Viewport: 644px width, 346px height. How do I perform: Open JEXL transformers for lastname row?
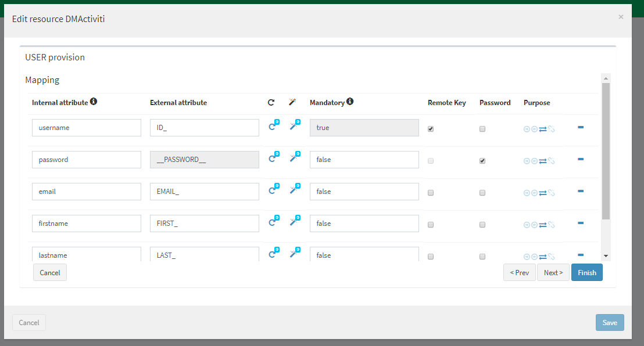(x=274, y=253)
